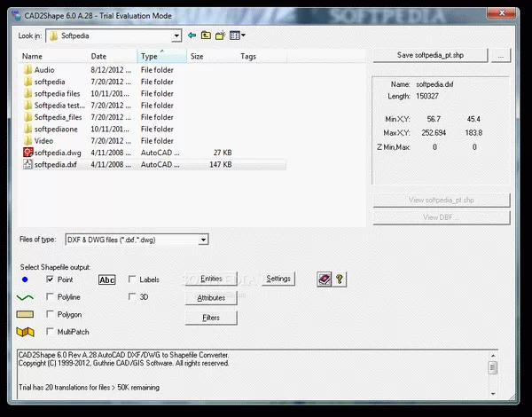This screenshot has height=417, width=532.
Task: Enable the Polyline output checkbox
Action: coord(50,297)
